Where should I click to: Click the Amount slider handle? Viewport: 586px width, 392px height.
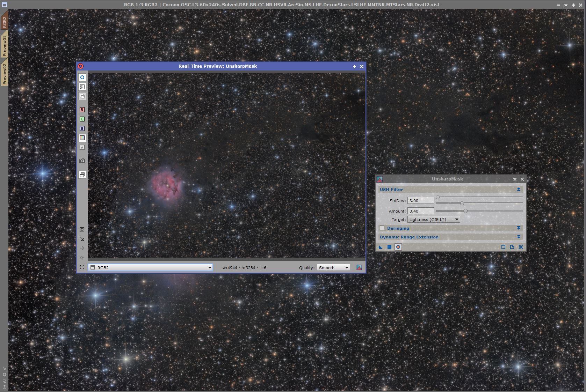[x=465, y=211]
